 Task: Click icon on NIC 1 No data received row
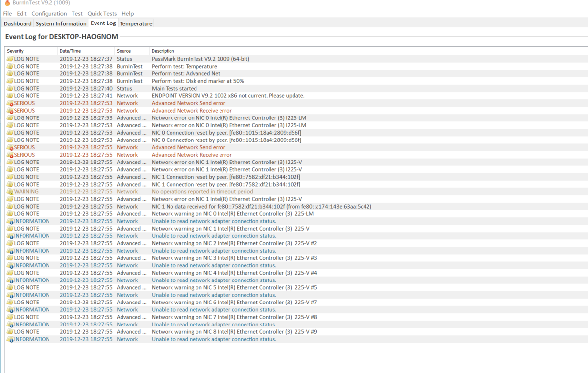[10, 206]
